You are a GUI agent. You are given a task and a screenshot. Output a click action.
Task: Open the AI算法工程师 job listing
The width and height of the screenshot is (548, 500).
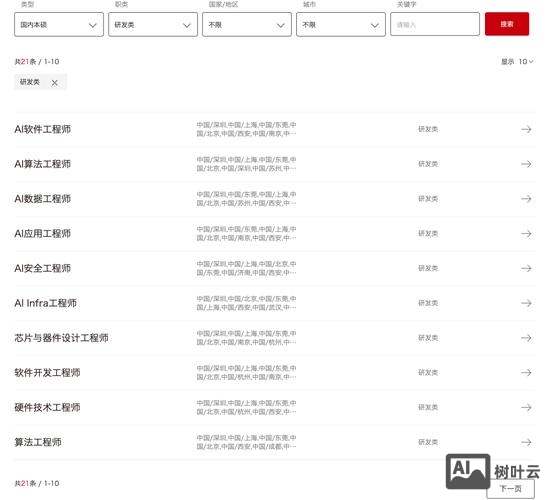pos(43,164)
